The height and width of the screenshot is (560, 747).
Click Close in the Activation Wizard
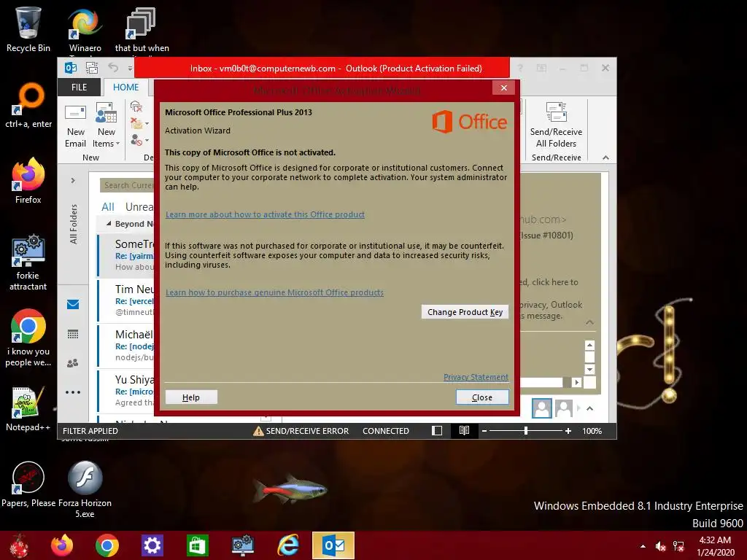click(482, 397)
